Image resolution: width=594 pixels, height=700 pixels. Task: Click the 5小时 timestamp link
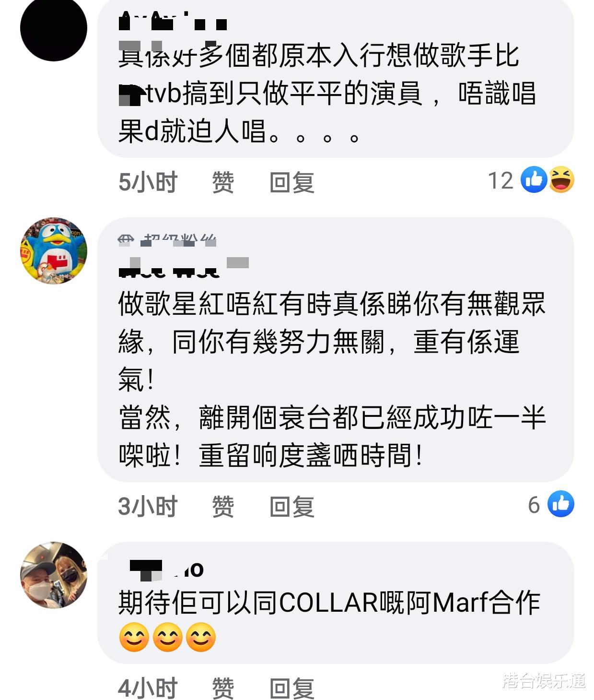pyautogui.click(x=148, y=182)
